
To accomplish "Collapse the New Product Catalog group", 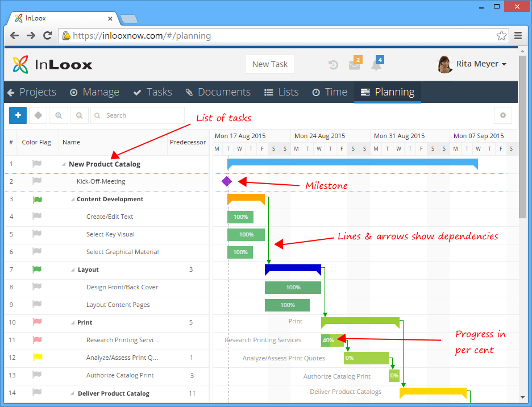I will tap(64, 164).
